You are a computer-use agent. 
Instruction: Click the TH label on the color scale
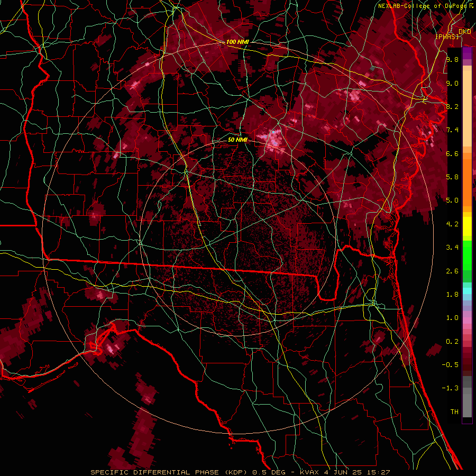[x=454, y=412]
